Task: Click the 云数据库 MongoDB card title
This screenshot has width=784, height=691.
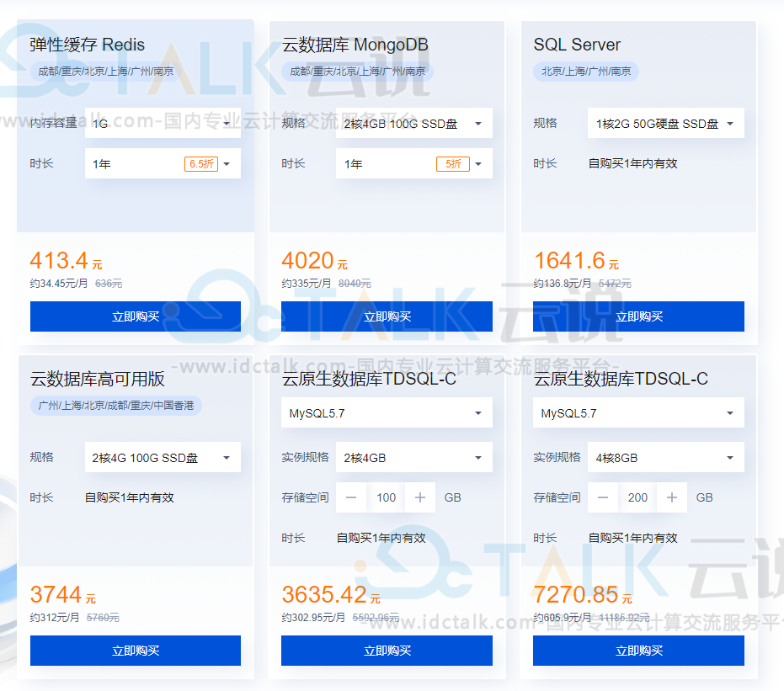Action: pos(355,45)
